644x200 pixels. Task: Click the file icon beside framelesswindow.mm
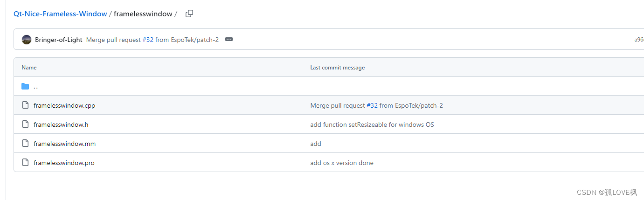click(25, 144)
